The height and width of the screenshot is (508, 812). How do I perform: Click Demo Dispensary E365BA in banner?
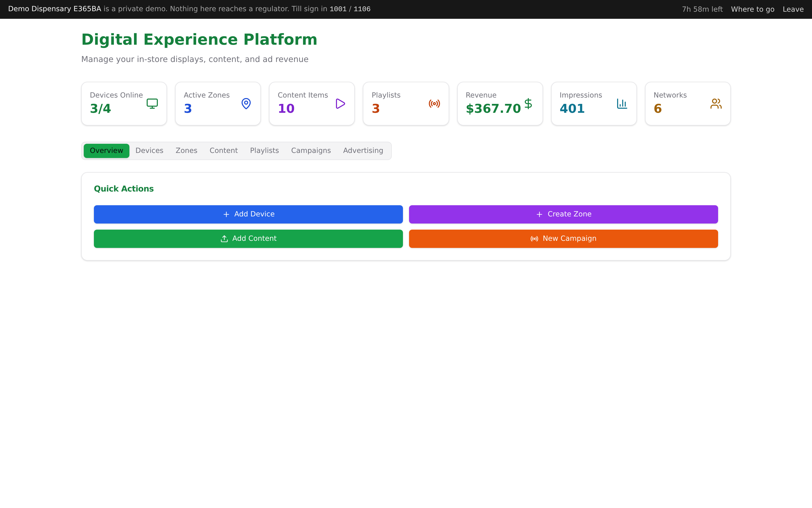pyautogui.click(x=55, y=9)
